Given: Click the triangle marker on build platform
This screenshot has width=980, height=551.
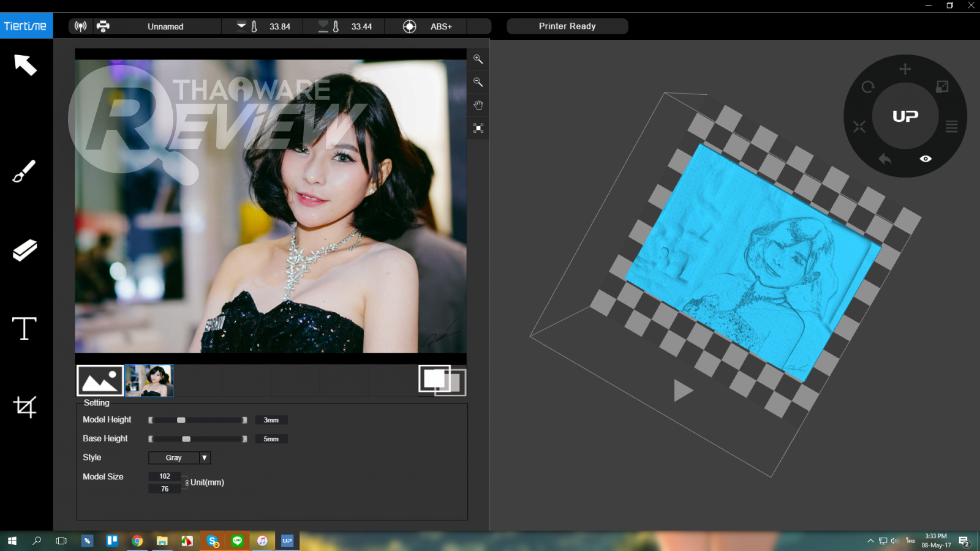Looking at the screenshot, I should (x=683, y=391).
